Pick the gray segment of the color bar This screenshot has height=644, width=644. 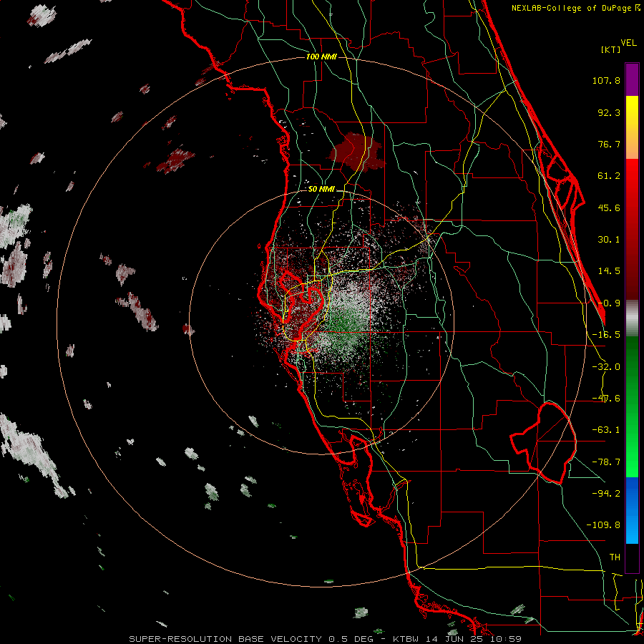click(x=632, y=318)
